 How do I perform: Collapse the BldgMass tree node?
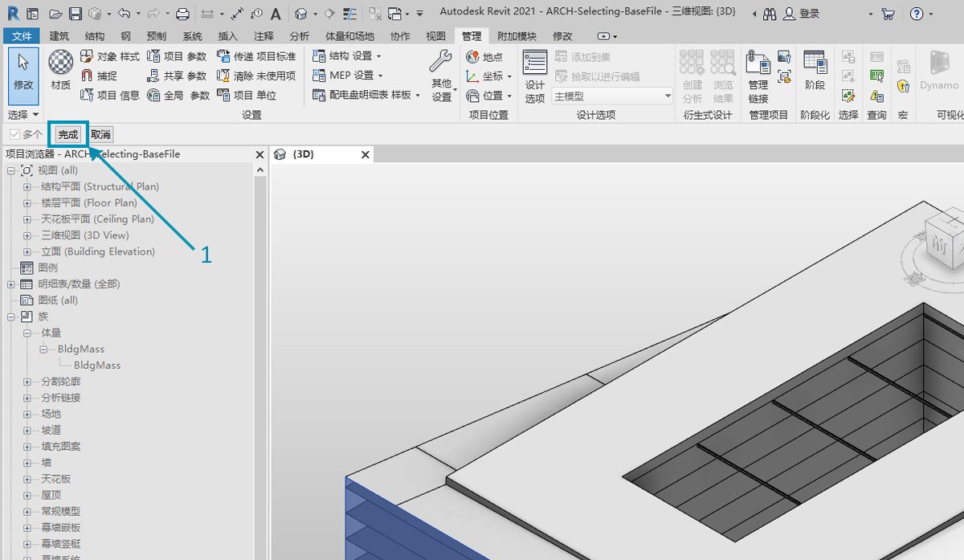[43, 349]
